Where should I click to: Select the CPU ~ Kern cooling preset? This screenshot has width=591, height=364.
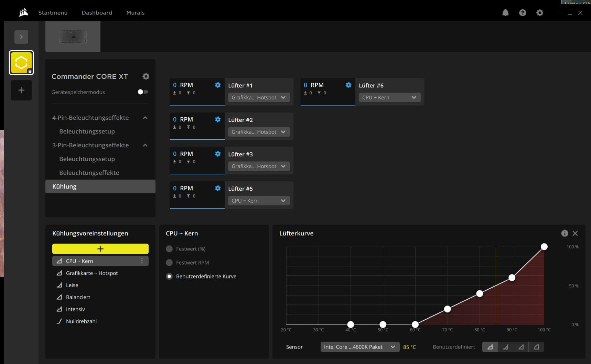[x=100, y=261]
